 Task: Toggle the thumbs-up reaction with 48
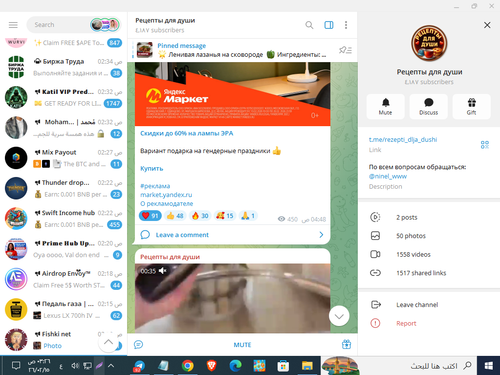coord(175,216)
